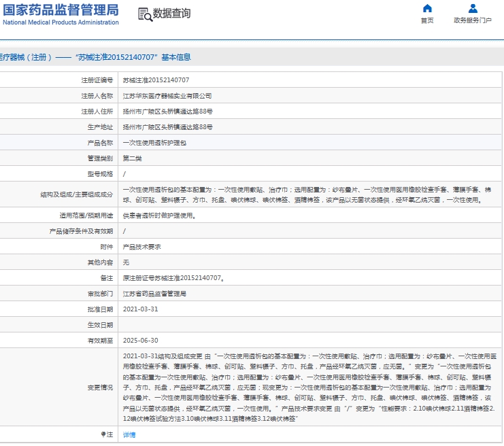Image resolution: width=504 pixels, height=446 pixels.
Task: Click the 注册人住所 label
Action: [x=97, y=112]
